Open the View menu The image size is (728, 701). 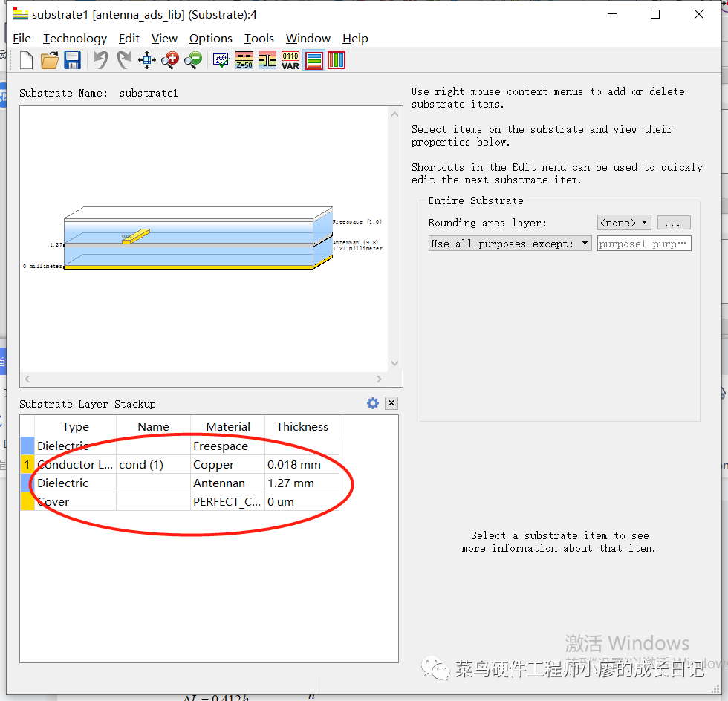164,39
